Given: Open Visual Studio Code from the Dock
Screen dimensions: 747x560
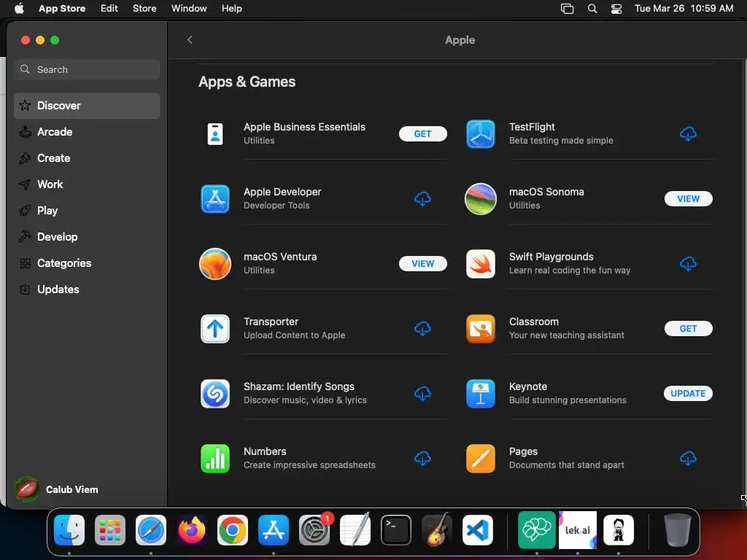Looking at the screenshot, I should point(478,530).
